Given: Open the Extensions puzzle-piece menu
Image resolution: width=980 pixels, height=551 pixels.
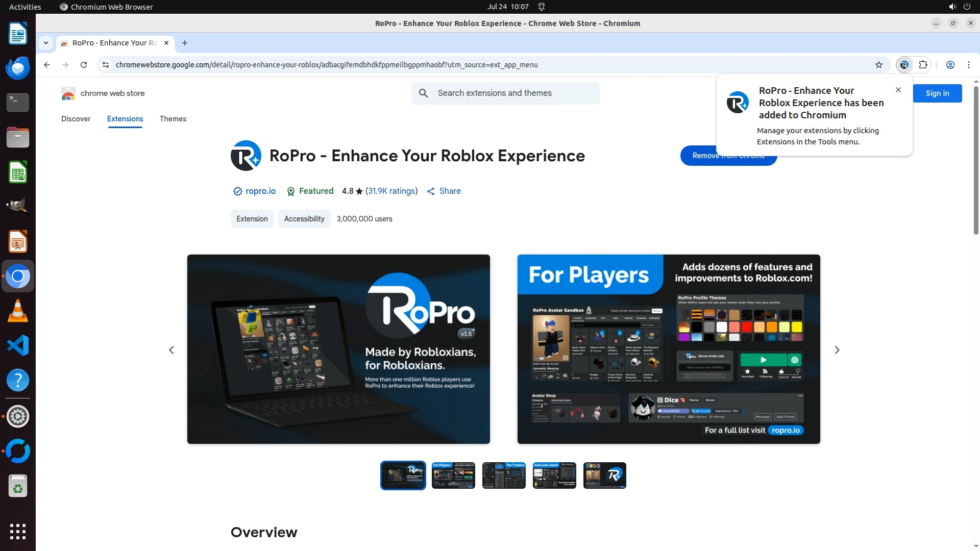Looking at the screenshot, I should (x=923, y=65).
